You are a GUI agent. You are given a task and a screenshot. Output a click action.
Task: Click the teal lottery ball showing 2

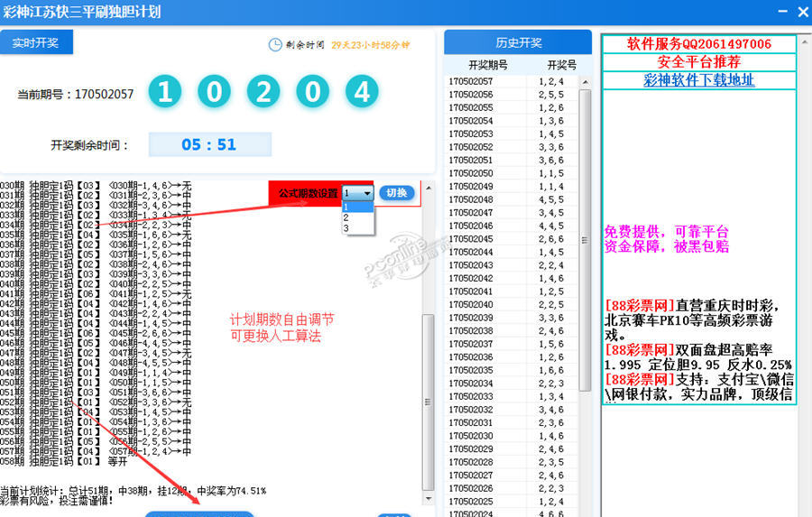(263, 92)
